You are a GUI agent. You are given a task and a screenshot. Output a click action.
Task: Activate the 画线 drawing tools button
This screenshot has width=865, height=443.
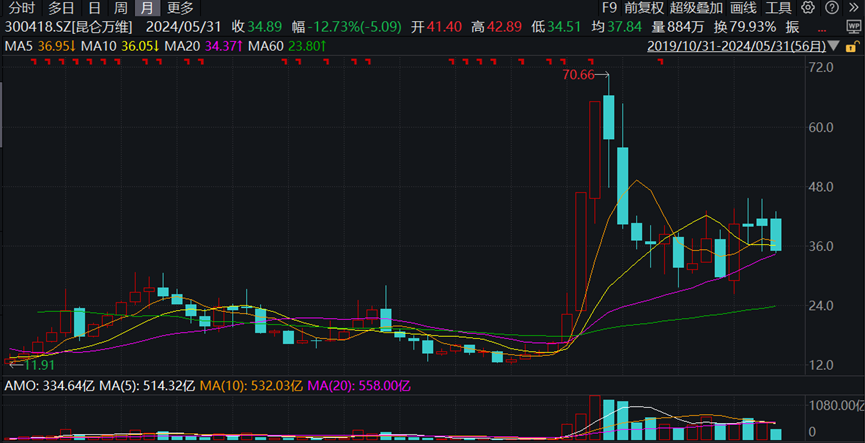tap(743, 8)
